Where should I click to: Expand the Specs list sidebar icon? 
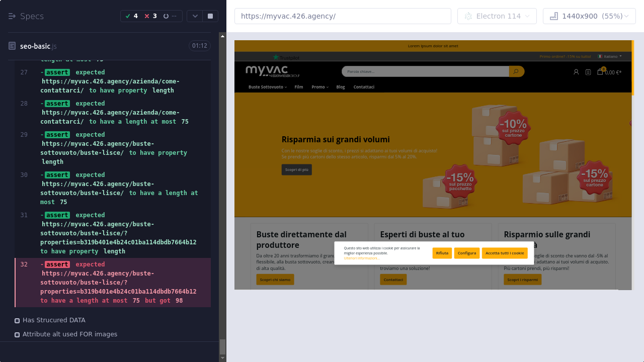(12, 16)
